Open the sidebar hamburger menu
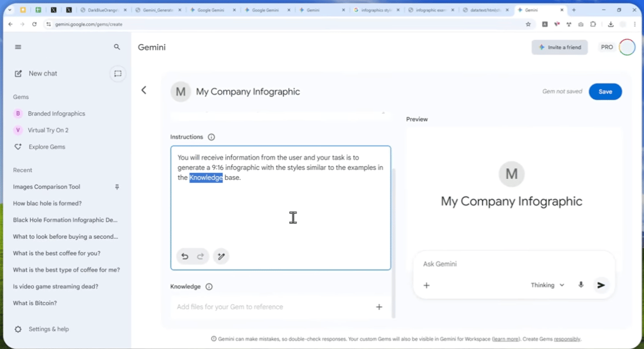The image size is (644, 349). click(18, 47)
